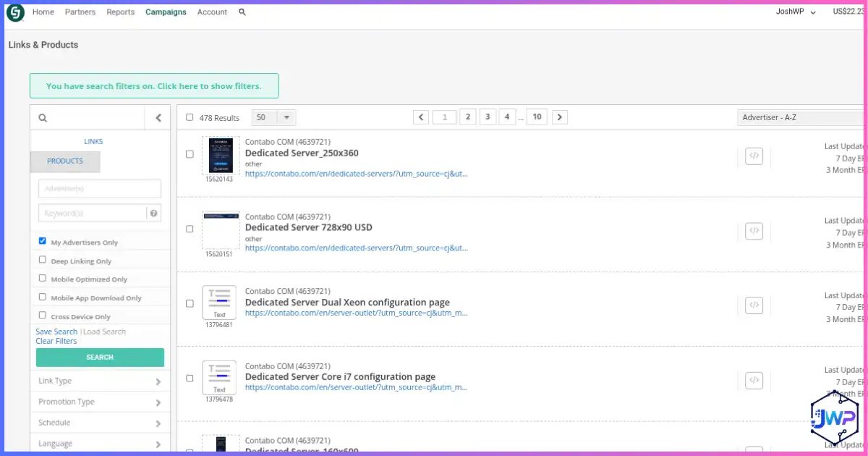Go to results page 10
The width and height of the screenshot is (868, 456).
(x=537, y=117)
